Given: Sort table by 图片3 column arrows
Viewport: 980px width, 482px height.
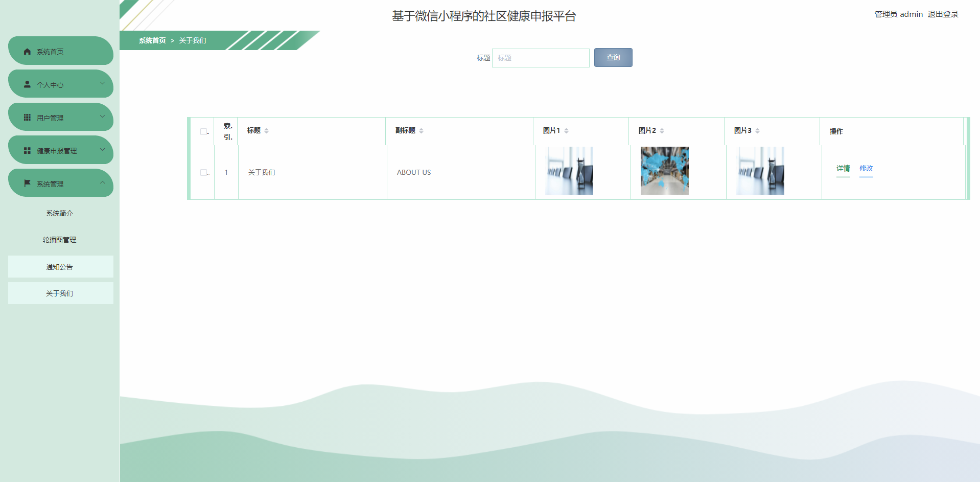Looking at the screenshot, I should [757, 131].
